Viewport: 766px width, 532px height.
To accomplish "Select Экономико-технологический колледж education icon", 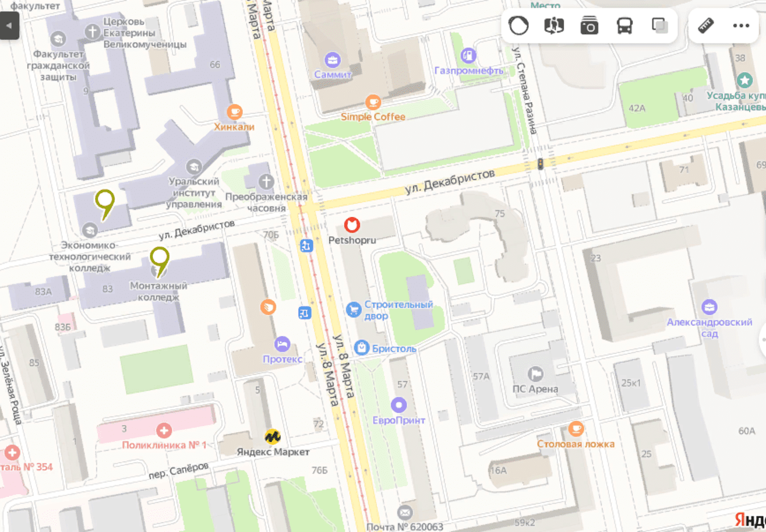I will click(89, 230).
